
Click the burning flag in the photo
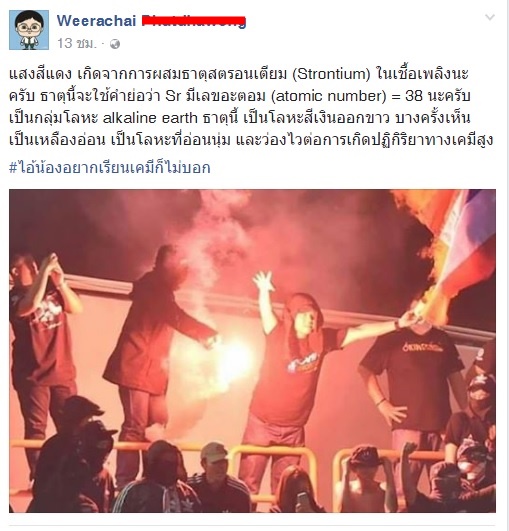[447, 251]
